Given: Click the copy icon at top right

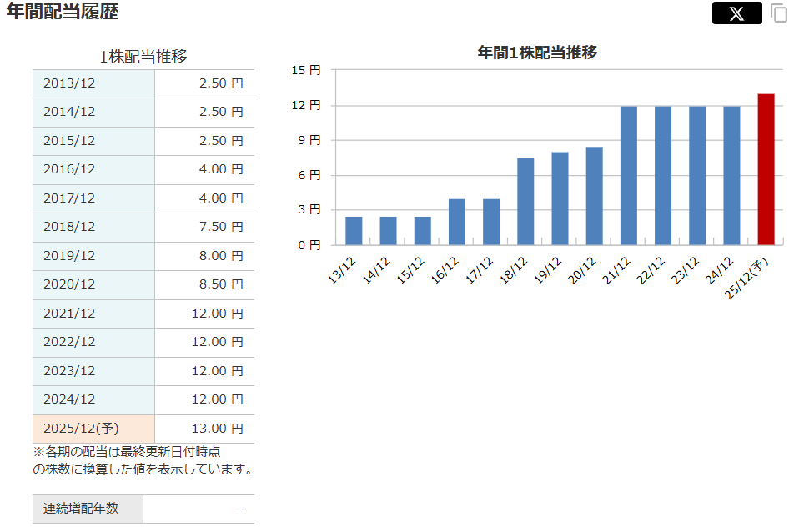Looking at the screenshot, I should 779,13.
